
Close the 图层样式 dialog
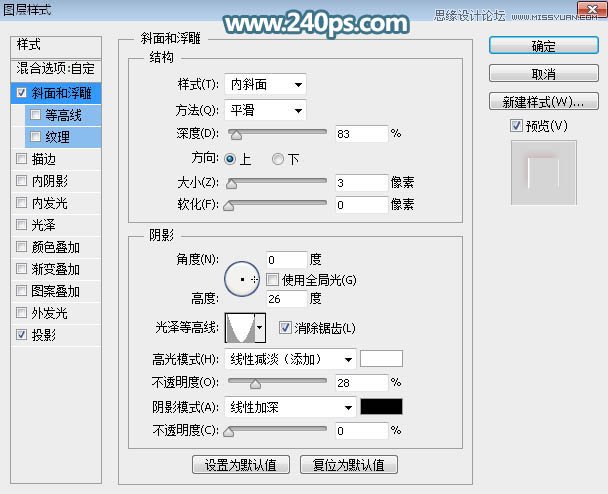[592, 9]
